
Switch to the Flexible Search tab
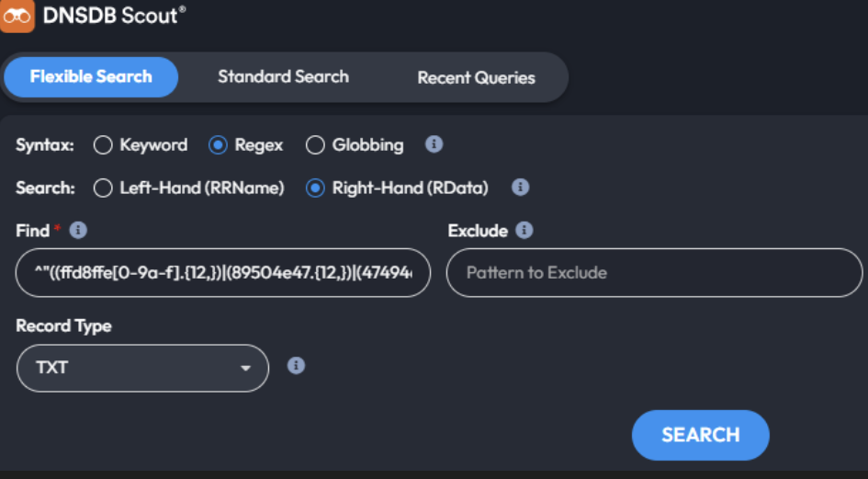pos(91,77)
